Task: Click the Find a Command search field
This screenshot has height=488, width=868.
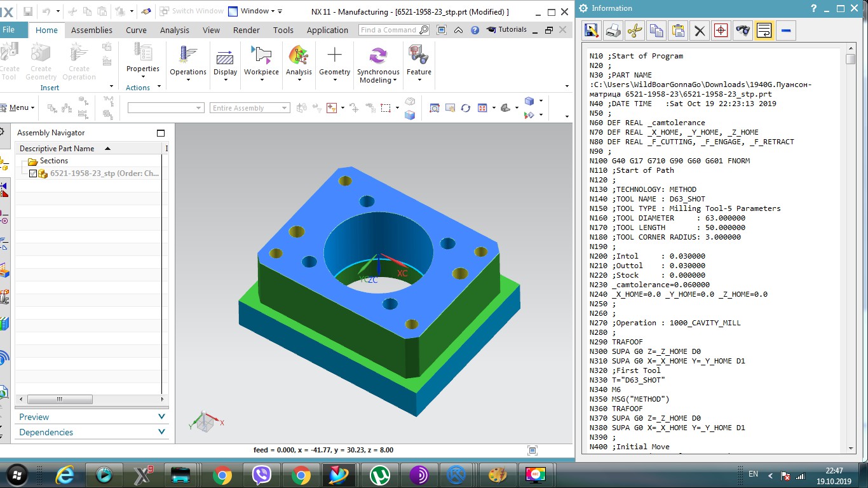Action: 395,30
